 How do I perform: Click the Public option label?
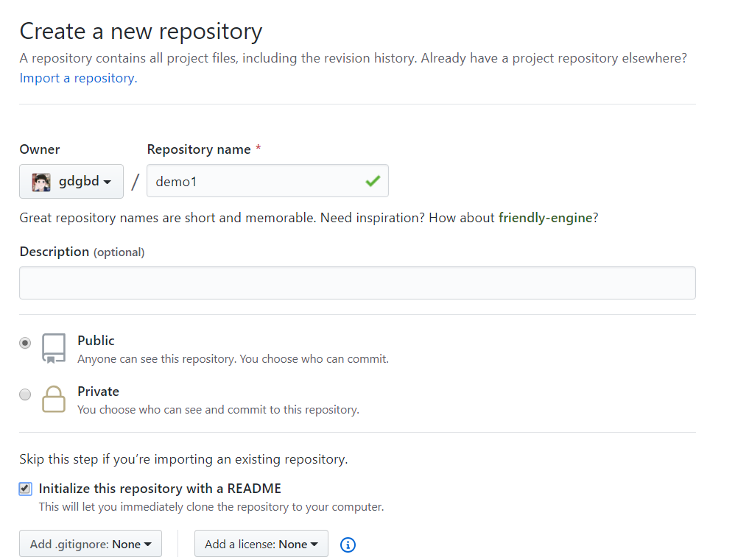(96, 341)
